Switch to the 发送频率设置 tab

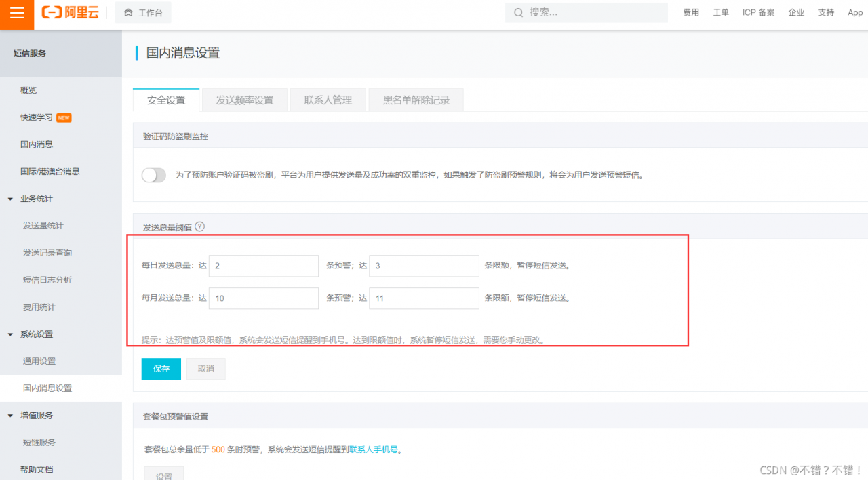245,100
